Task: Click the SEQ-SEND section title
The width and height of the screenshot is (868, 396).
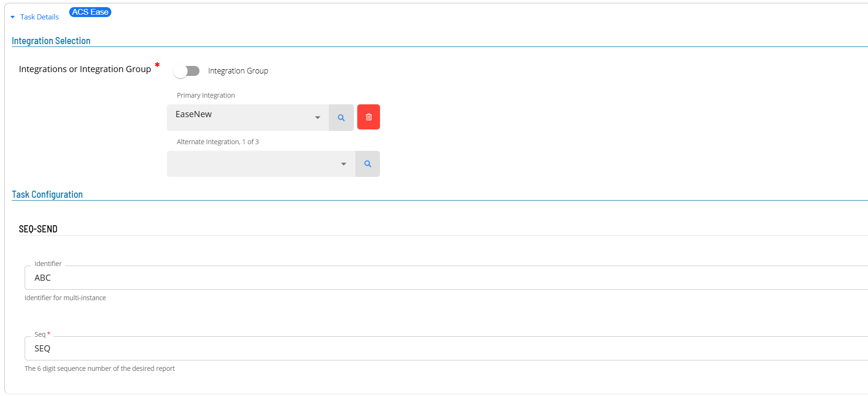Action: pos(38,229)
